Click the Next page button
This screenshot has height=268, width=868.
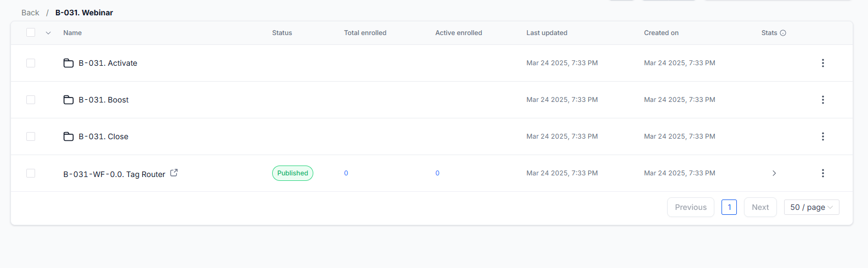tap(760, 207)
